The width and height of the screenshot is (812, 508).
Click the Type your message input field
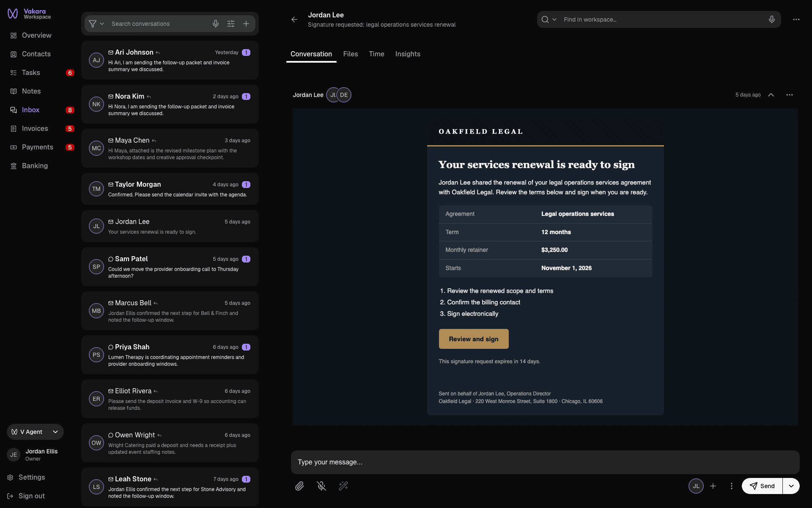(545, 462)
